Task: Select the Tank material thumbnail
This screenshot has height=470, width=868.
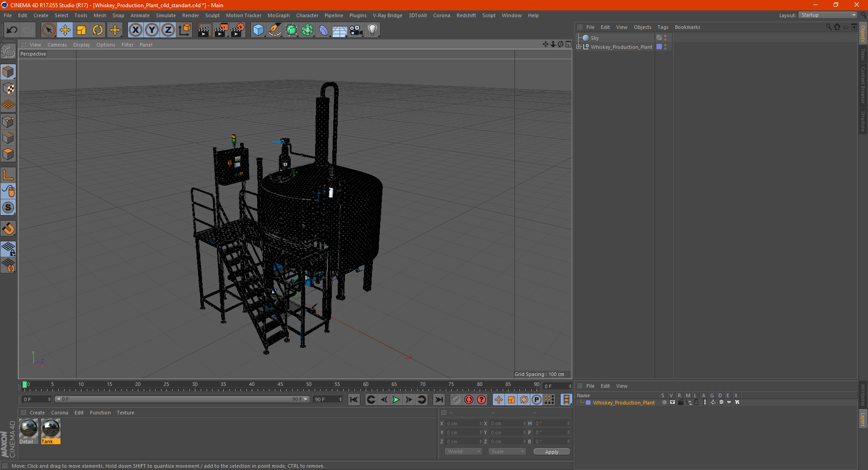Action: (x=51, y=428)
